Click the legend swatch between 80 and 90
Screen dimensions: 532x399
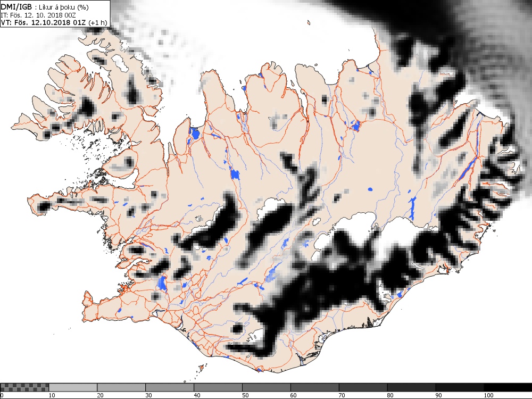412,387
